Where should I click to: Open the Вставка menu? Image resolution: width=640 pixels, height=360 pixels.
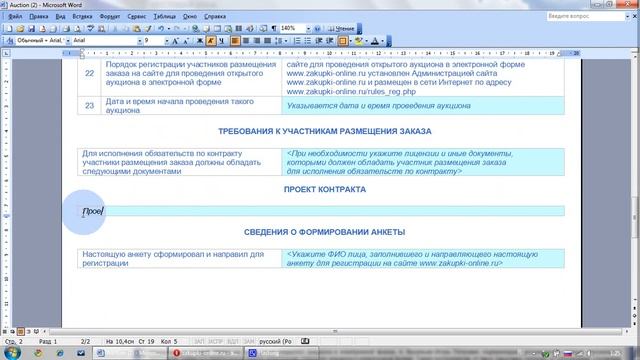click(82, 16)
